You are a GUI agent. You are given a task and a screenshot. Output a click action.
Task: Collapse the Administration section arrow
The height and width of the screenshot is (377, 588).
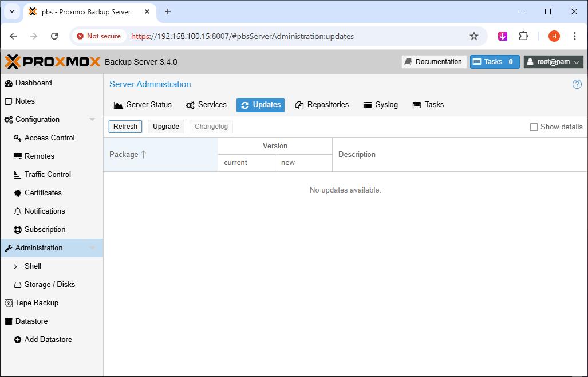point(92,248)
